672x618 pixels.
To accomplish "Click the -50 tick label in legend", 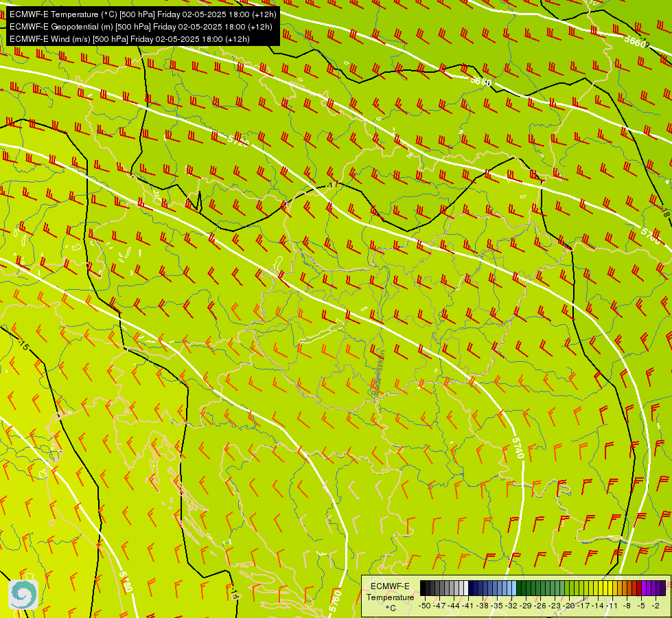I will point(424,606).
